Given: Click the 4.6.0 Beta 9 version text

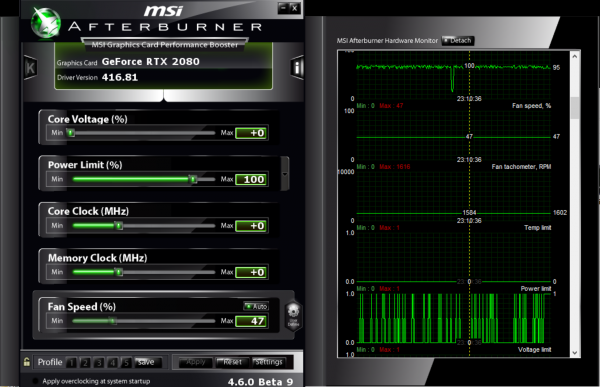Looking at the screenshot, I should (x=260, y=382).
